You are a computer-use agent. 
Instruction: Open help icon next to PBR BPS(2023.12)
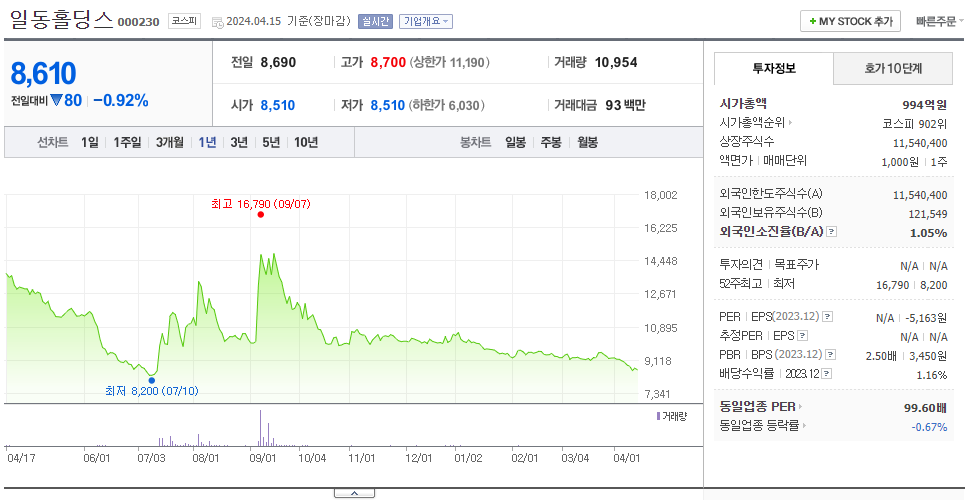click(831, 355)
